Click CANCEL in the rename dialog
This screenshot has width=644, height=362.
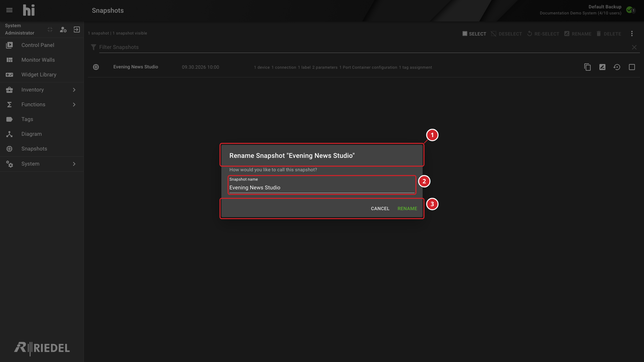pos(380,208)
